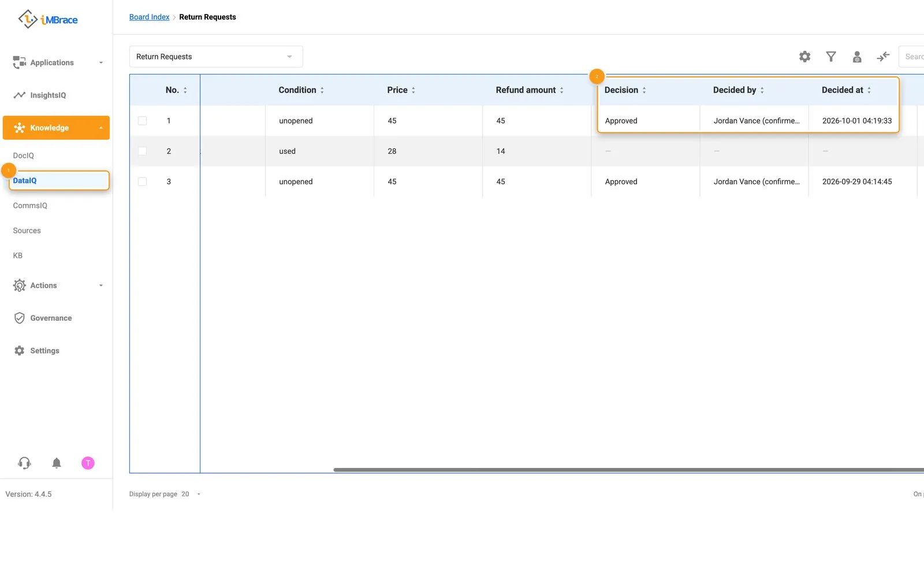Select checkbox for row 3
The image size is (924, 587).
click(143, 181)
